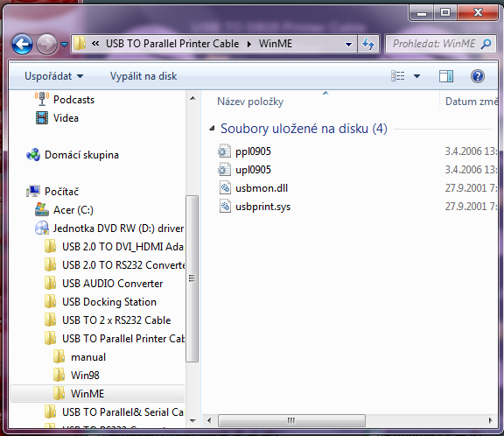Click the Acer (C:) drive icon
Viewport: 504px width, 436px height.
42,209
